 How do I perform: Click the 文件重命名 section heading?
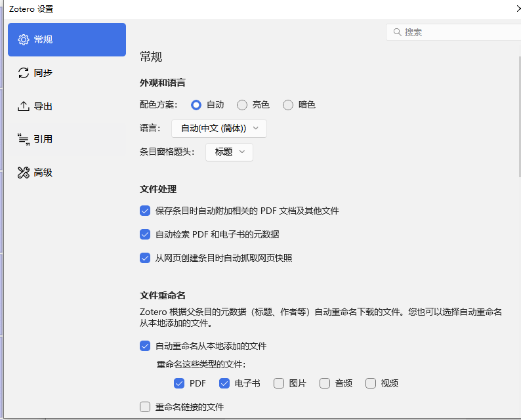(163, 295)
